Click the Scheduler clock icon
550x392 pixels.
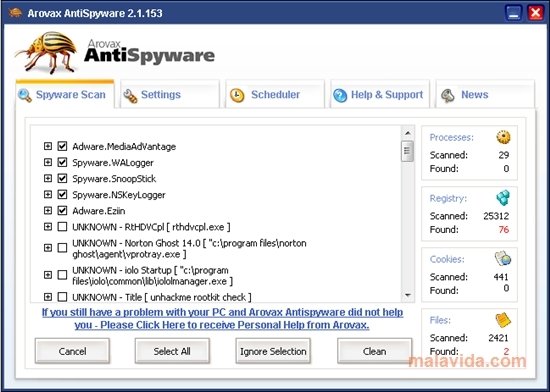237,95
